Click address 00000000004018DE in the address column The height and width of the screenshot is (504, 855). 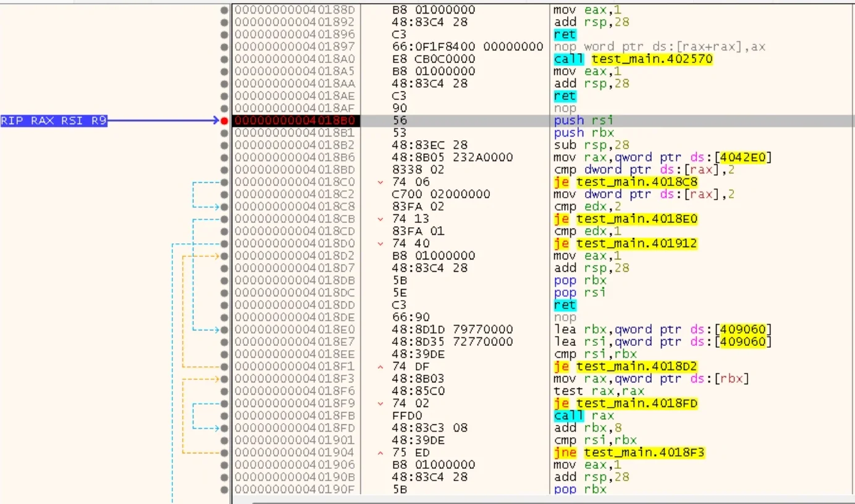(x=295, y=317)
